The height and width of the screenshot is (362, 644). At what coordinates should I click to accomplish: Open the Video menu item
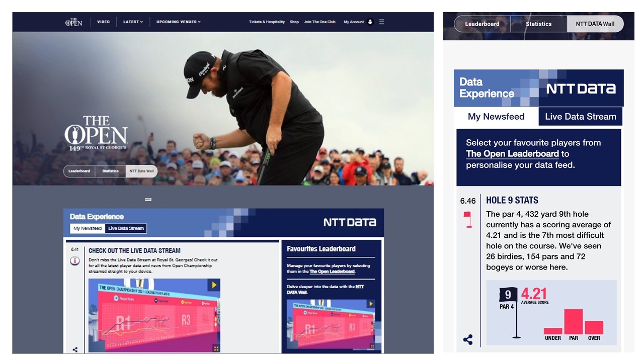(x=103, y=22)
